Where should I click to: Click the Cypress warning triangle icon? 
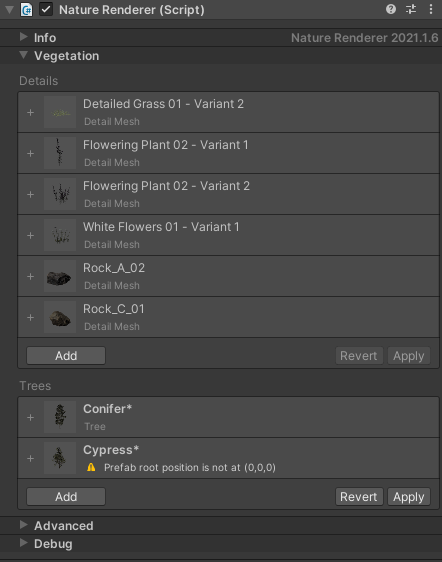coord(91,467)
